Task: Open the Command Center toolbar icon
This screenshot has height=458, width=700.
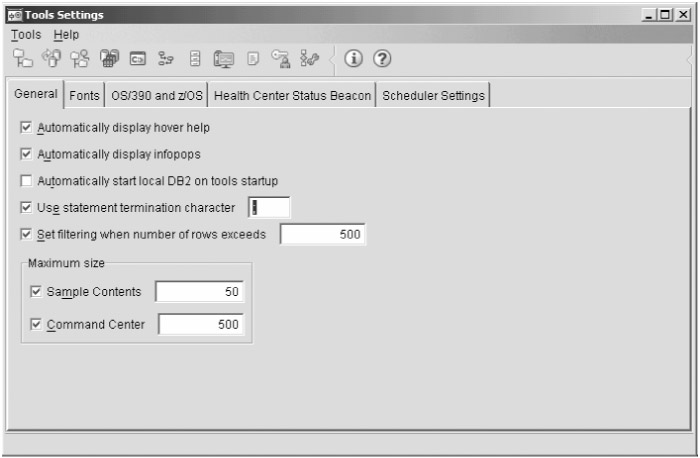Action: 138,59
